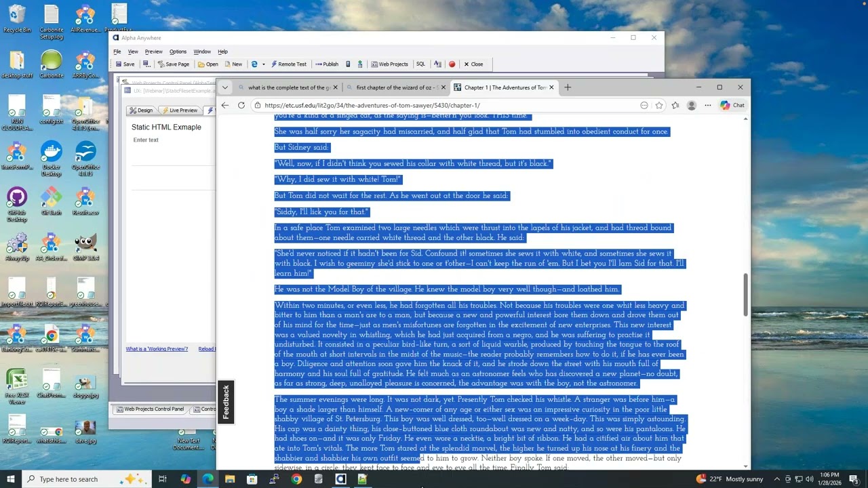Click Save Page in Alpha Anywhere toolbar
The width and height of the screenshot is (868, 488).
tap(174, 64)
